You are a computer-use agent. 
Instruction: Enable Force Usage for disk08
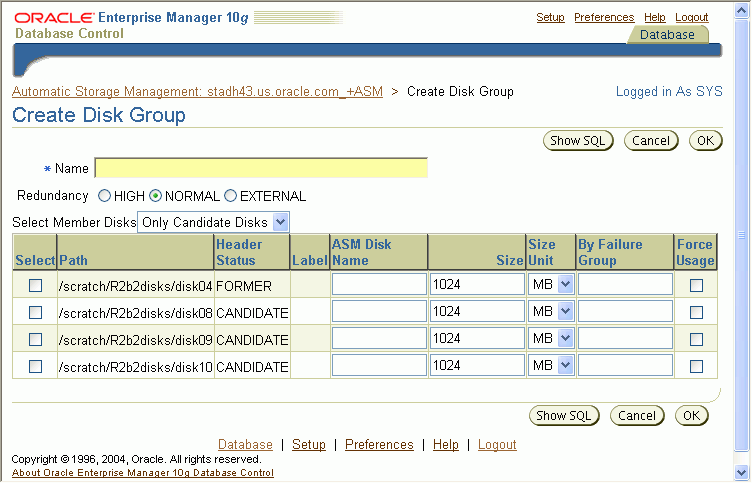[696, 312]
